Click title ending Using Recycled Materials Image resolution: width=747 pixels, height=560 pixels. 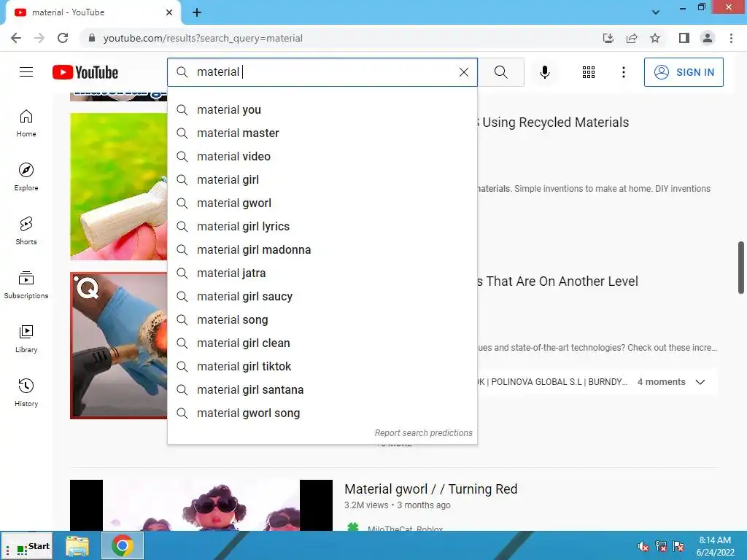click(x=553, y=122)
